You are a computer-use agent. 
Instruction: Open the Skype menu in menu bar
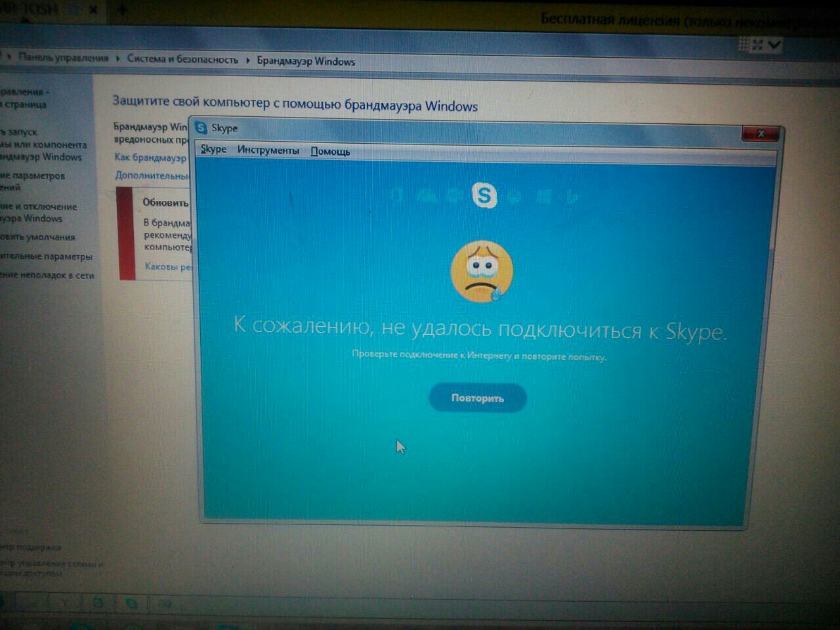pyautogui.click(x=213, y=149)
